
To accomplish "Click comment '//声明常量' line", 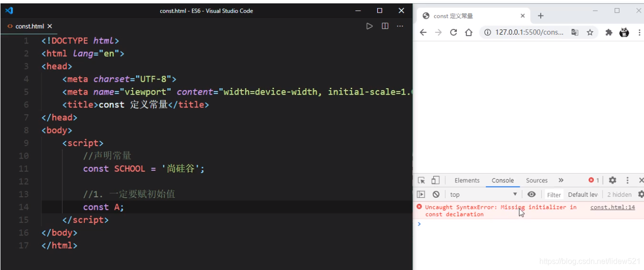I will point(107,156).
